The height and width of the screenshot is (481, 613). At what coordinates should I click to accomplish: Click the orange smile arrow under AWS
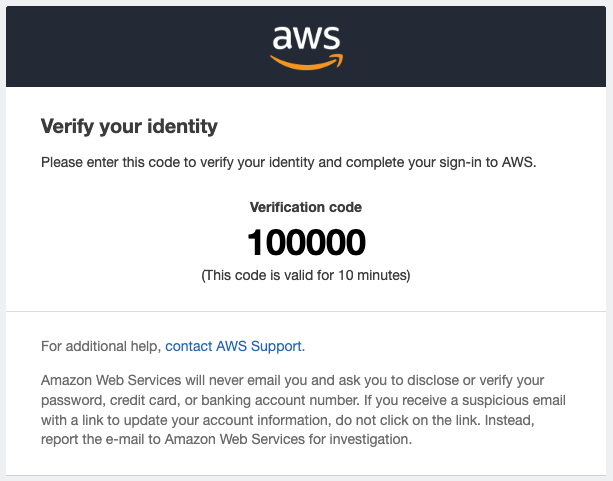tap(306, 61)
